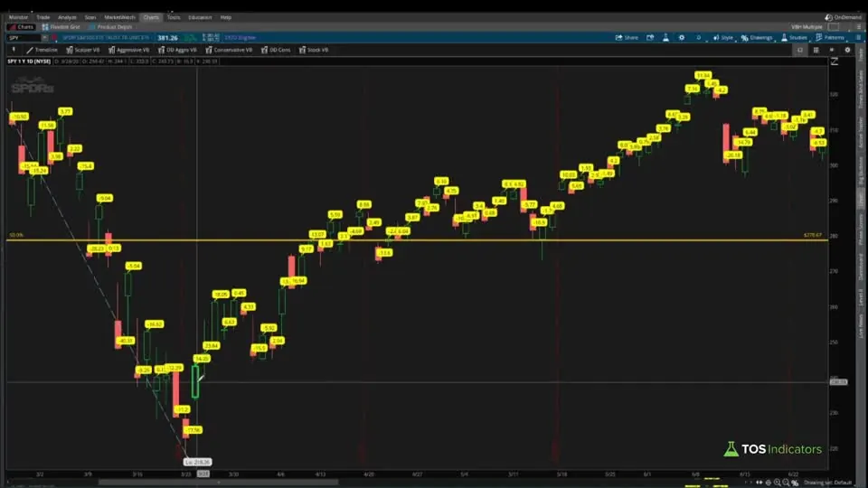
Task: Open the Studies dropdown menu
Action: point(794,38)
